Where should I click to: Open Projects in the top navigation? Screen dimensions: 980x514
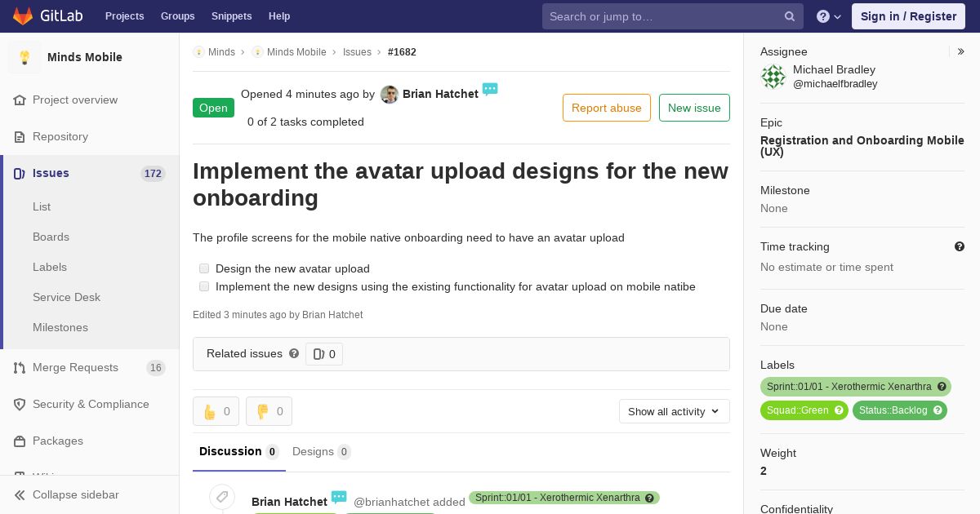pos(125,16)
